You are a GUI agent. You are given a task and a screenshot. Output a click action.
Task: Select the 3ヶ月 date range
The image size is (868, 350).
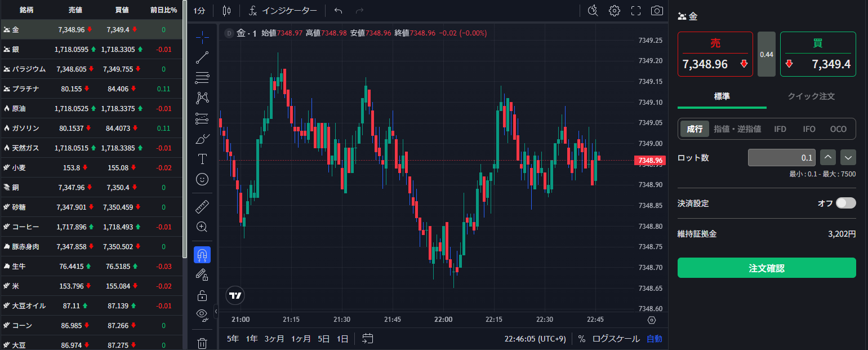tap(274, 339)
